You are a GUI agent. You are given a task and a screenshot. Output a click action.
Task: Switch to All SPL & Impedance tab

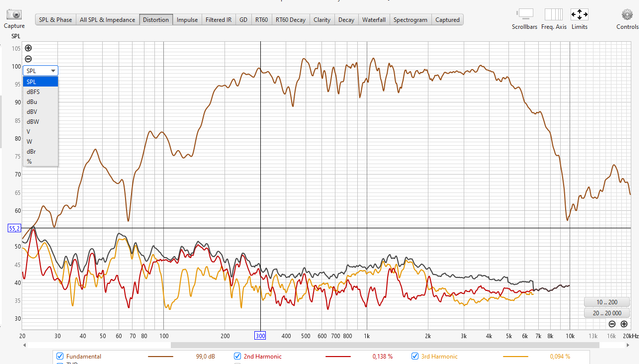point(107,20)
